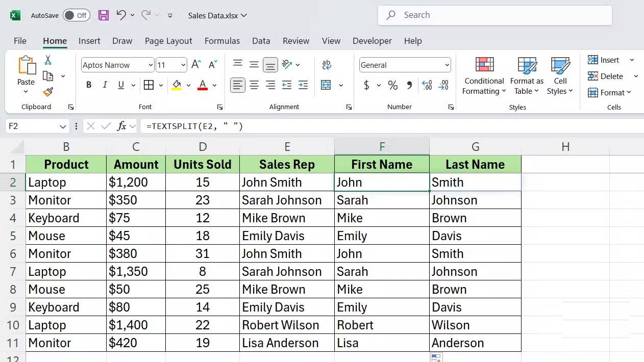Screen dimensions: 644x362
Task: Toggle AutoSave off switch
Action: [x=77, y=15]
